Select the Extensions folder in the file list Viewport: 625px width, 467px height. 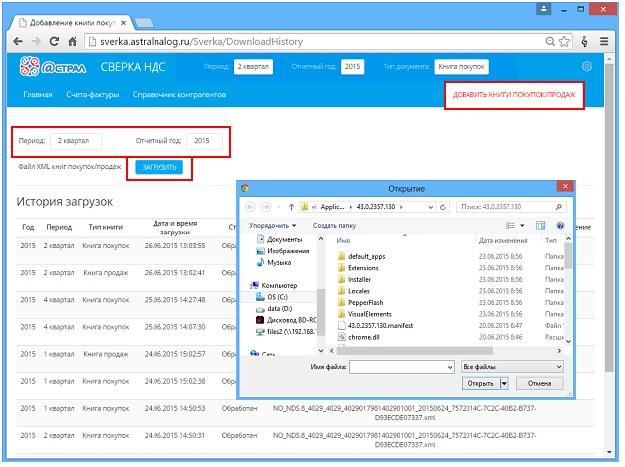click(363, 268)
